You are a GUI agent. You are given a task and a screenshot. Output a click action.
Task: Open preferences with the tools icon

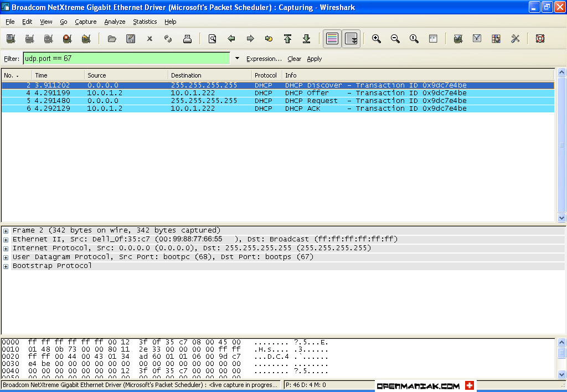(x=515, y=39)
